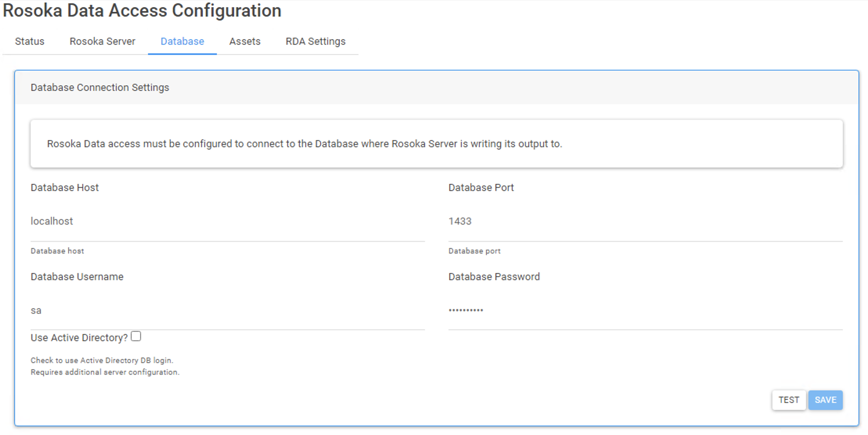Viewport: 868px width, 435px height.
Task: Click the Rosoka Data Access Configuration title
Action: click(x=142, y=11)
